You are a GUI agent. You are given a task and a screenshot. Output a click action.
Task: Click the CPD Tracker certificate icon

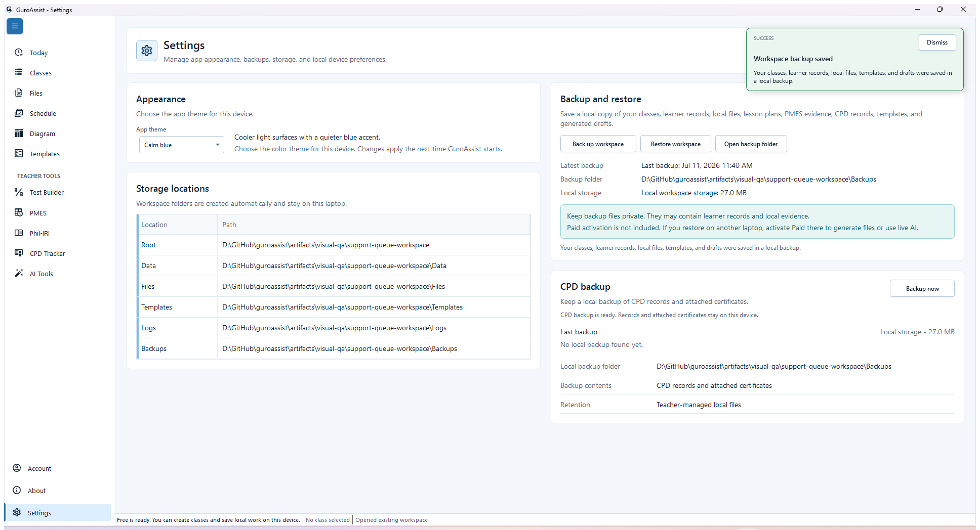pyautogui.click(x=19, y=253)
